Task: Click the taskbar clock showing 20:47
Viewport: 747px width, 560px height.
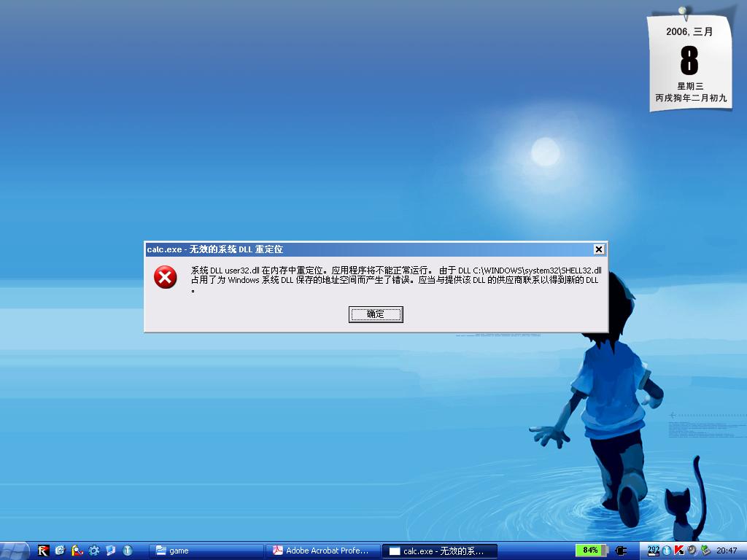Action: [727, 551]
